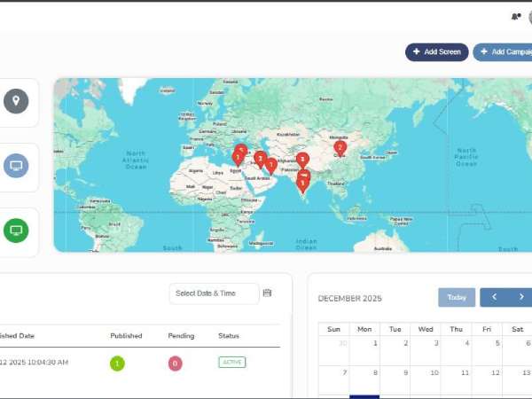Click the pink pending count badge
The width and height of the screenshot is (532, 399).
(175, 364)
